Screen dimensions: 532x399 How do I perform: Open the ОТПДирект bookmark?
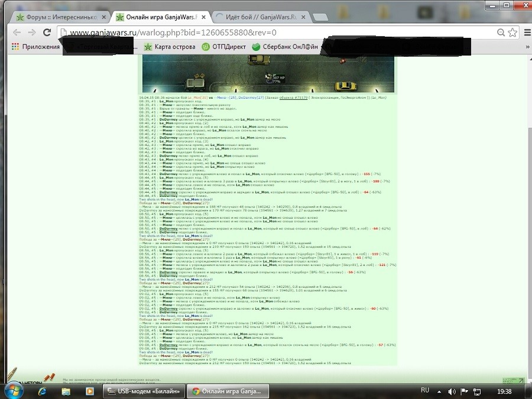[223, 47]
